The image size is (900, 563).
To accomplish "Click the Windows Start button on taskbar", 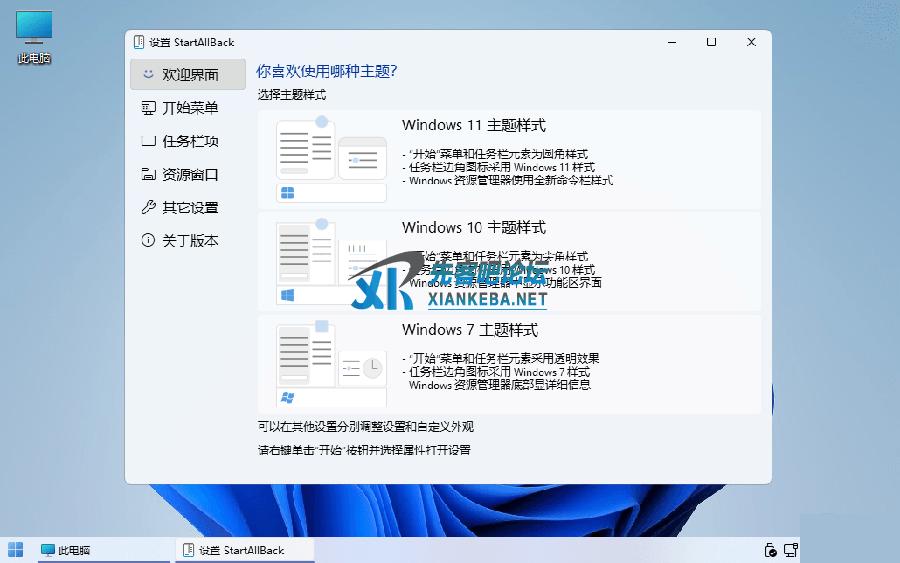I will (x=15, y=550).
